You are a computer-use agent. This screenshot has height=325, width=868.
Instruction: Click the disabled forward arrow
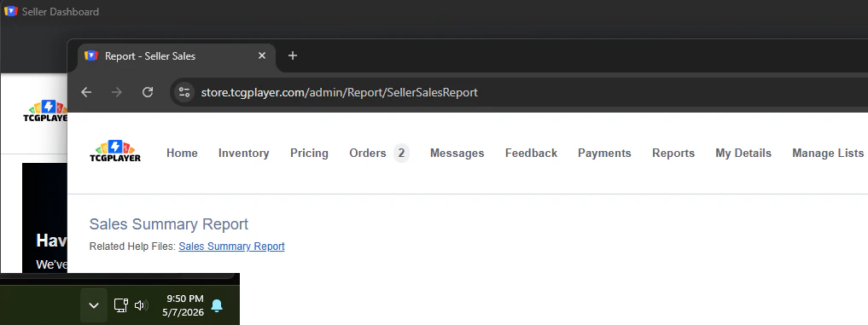tap(117, 92)
